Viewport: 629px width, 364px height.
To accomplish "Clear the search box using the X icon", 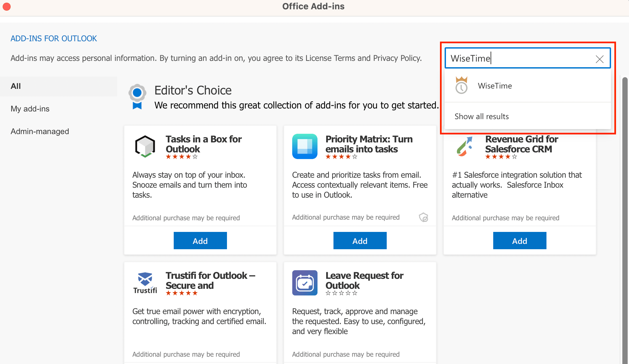I will pos(599,59).
